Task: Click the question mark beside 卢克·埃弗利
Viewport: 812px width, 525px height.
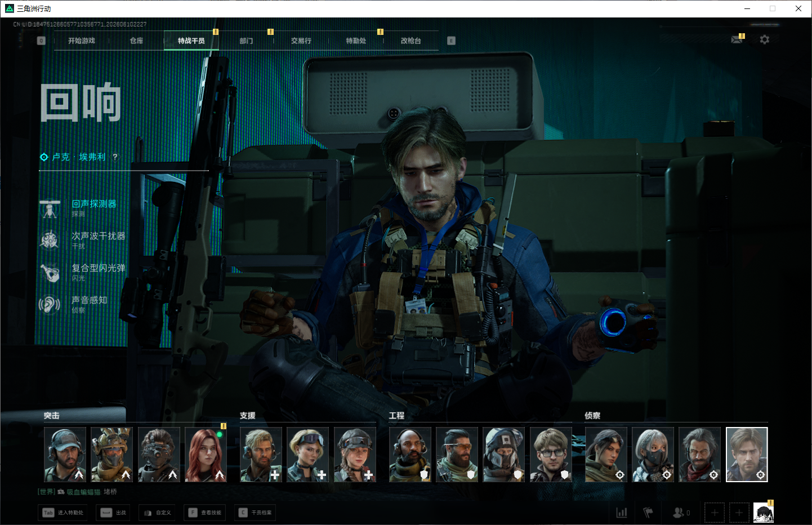Action: 115,157
